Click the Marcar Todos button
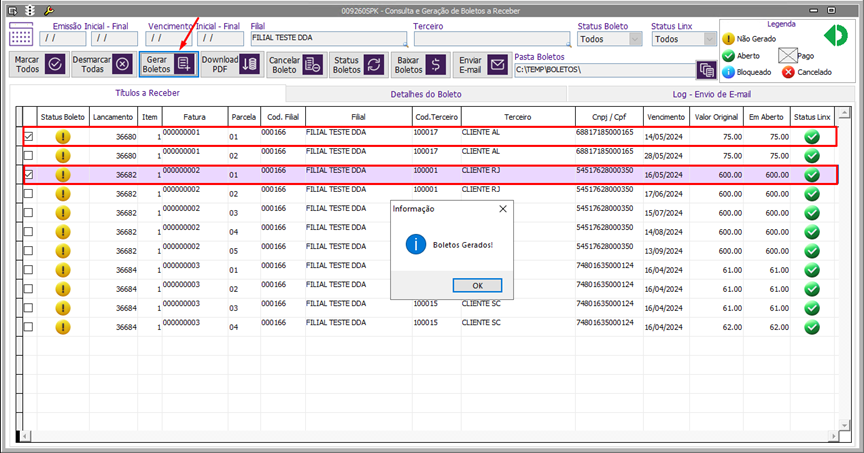The height and width of the screenshot is (453, 864). [40, 64]
